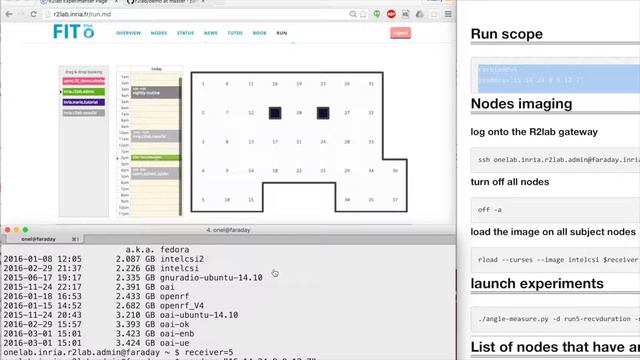Click the ssh onelab.inria.r2lab.admin code block

[x=556, y=160]
